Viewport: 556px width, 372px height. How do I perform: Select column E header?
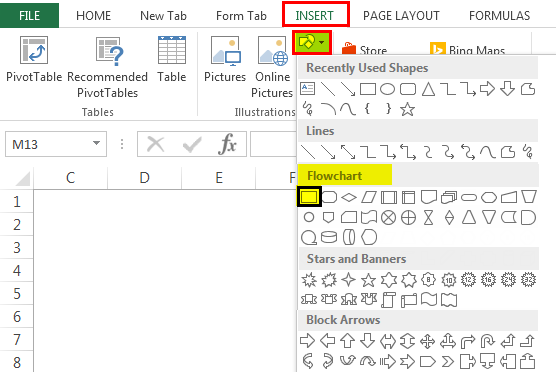tap(219, 177)
